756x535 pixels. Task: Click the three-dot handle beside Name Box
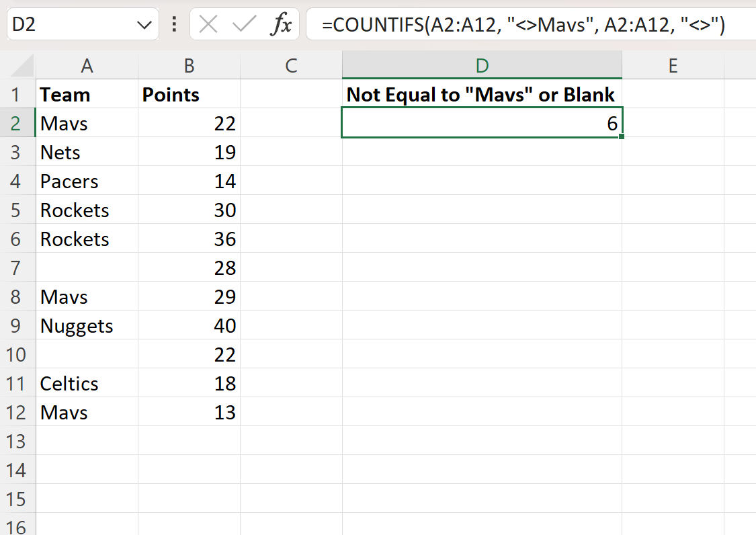[x=175, y=25]
